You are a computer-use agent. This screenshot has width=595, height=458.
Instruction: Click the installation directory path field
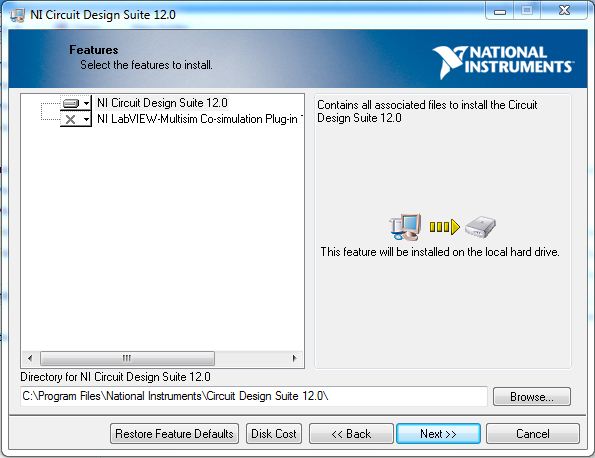point(254,396)
